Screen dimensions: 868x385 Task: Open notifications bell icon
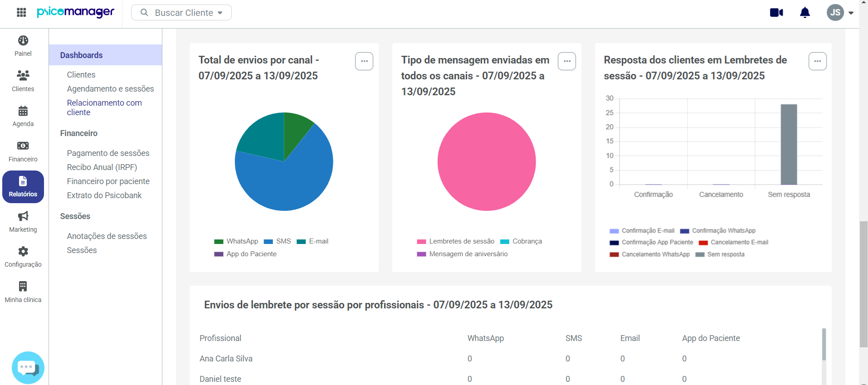[805, 12]
